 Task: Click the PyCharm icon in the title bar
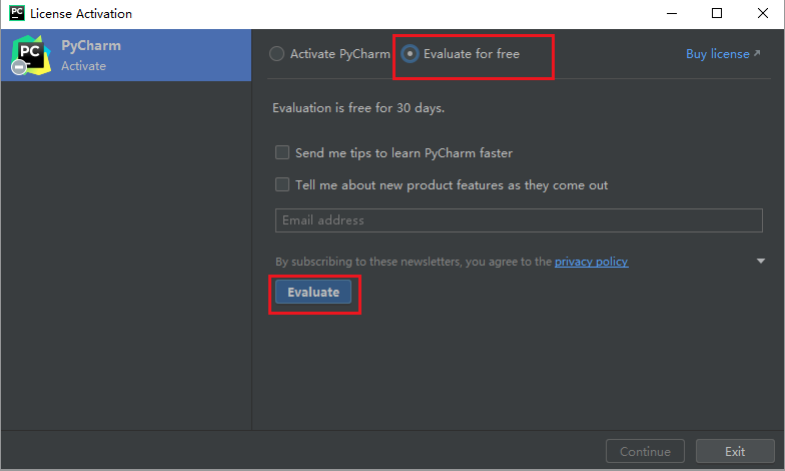click(16, 14)
